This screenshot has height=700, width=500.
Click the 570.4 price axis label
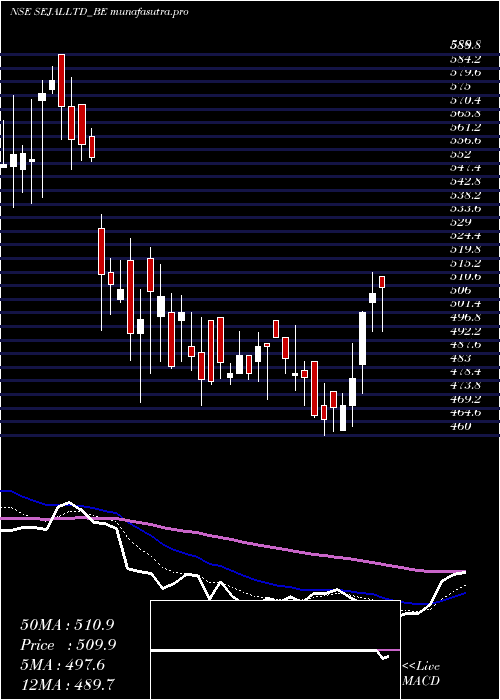tap(466, 100)
